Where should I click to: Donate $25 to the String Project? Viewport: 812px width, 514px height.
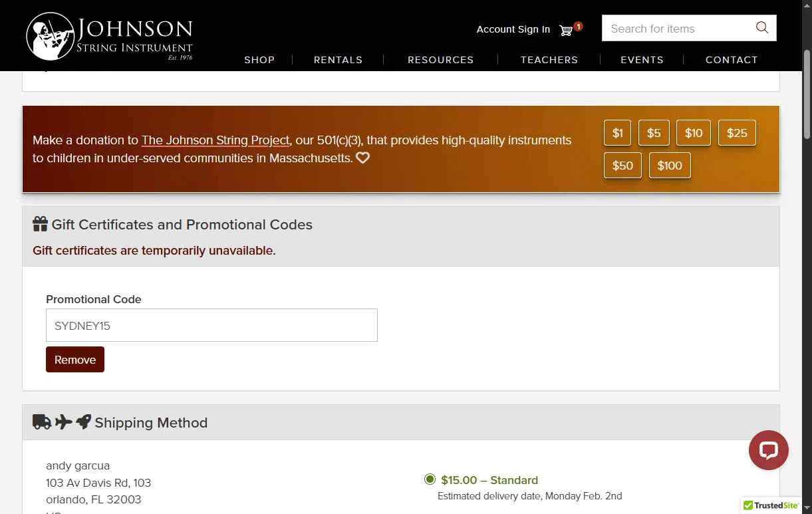click(737, 133)
